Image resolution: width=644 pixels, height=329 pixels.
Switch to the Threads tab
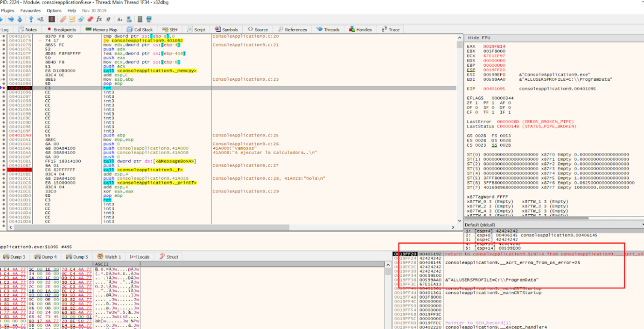328,29
